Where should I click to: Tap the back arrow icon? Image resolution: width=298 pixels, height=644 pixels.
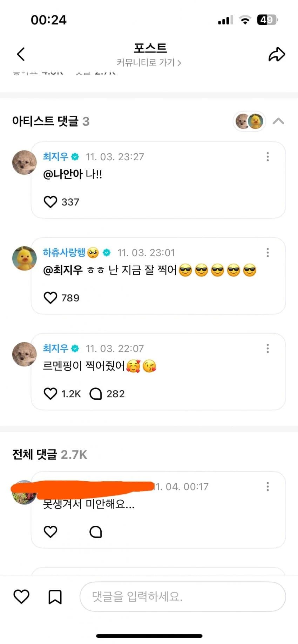[21, 54]
